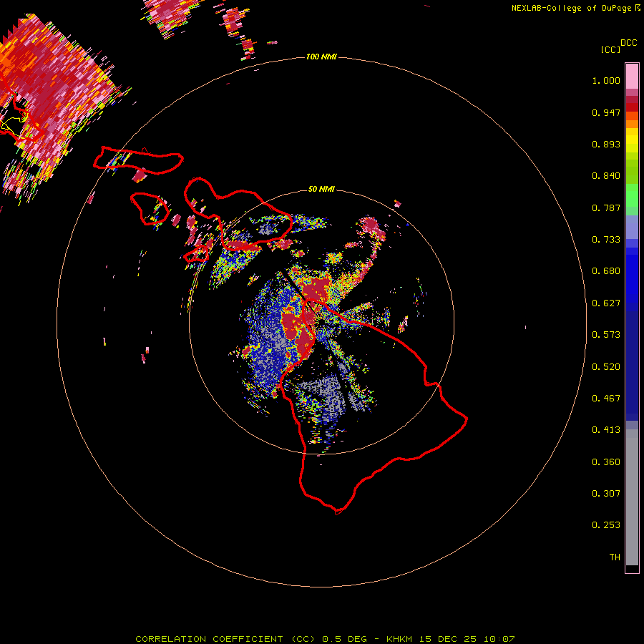This screenshot has width=644, height=644.
Task: Pick the light pink color bar segment
Action: tap(632, 77)
